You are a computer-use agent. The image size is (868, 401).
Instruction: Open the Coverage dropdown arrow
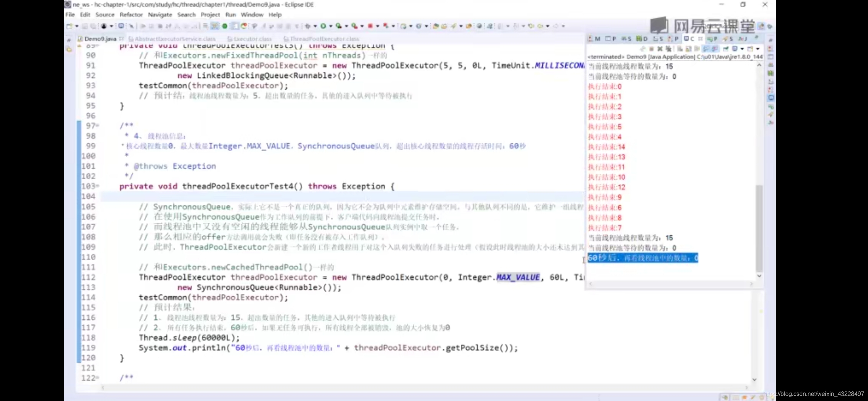(346, 26)
